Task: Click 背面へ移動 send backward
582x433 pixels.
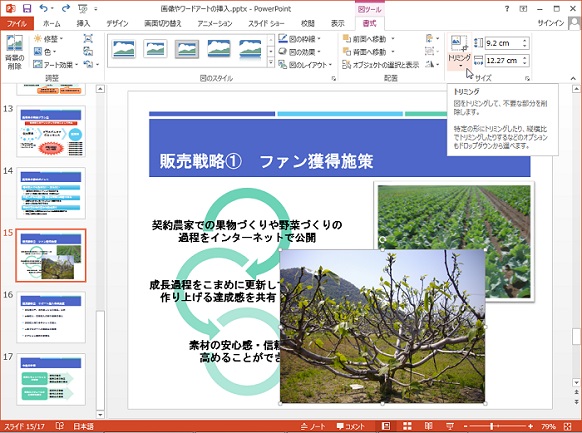Action: coord(365,52)
